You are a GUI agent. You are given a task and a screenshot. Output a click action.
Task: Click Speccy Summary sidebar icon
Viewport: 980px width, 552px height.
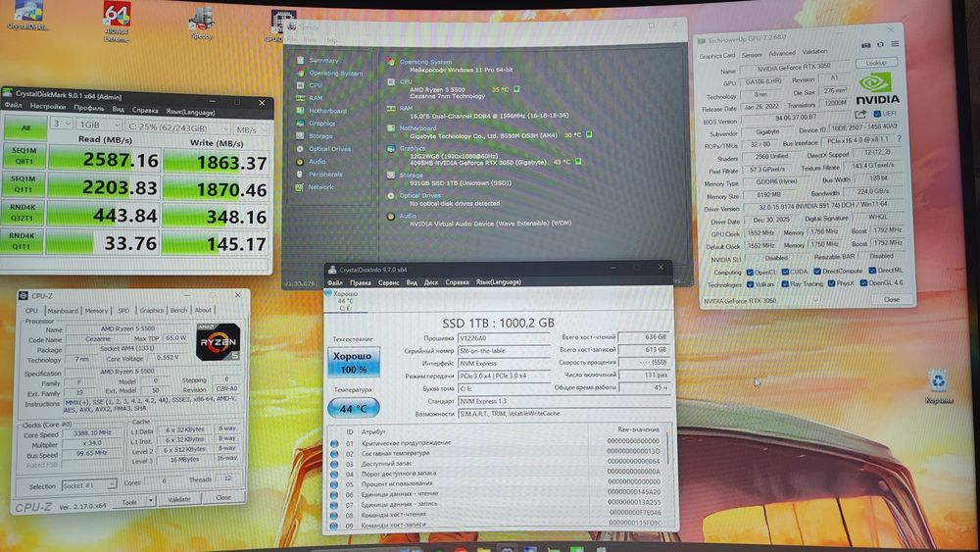coord(300,60)
